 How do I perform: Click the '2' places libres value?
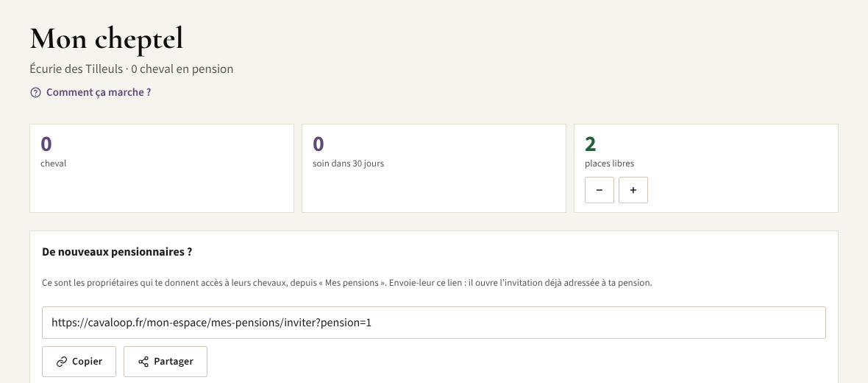(x=590, y=144)
